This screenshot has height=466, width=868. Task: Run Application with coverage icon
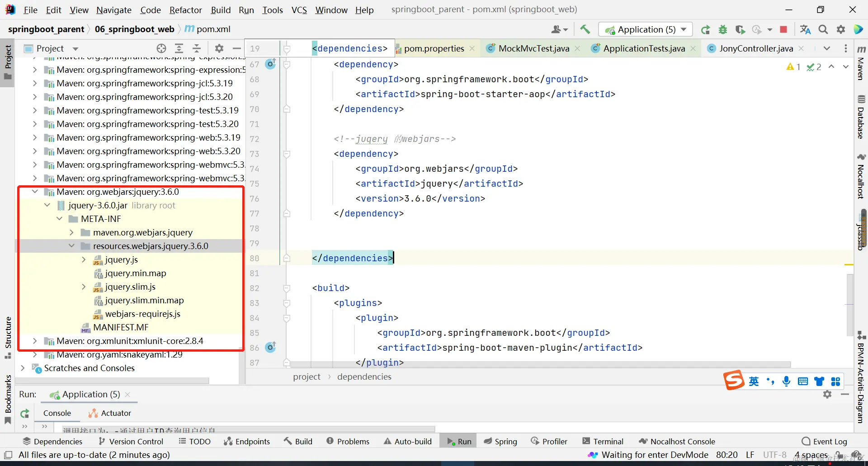click(x=740, y=30)
